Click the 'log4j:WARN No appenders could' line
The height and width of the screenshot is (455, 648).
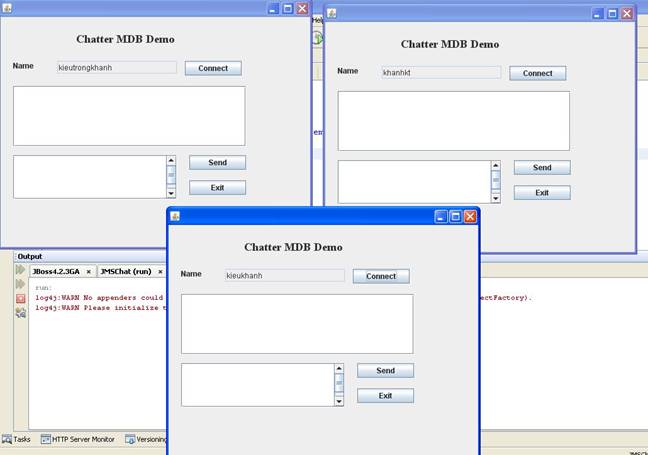pos(99,298)
